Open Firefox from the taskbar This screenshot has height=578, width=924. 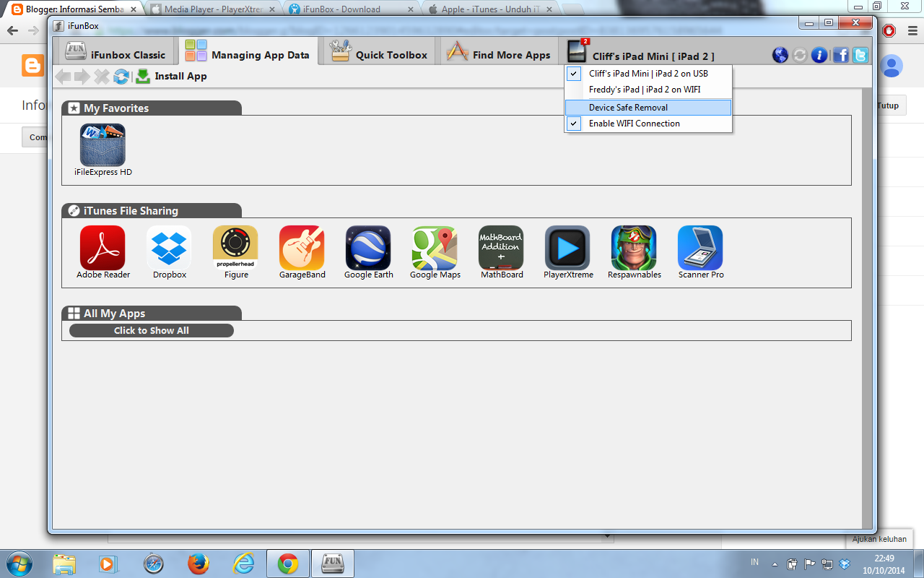point(199,564)
